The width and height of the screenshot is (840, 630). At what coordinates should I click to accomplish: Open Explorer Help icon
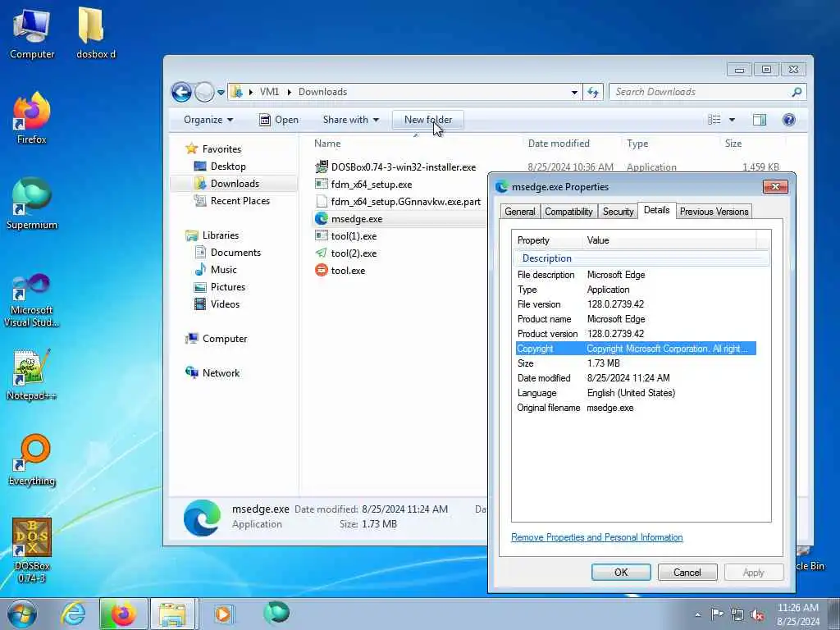click(788, 120)
